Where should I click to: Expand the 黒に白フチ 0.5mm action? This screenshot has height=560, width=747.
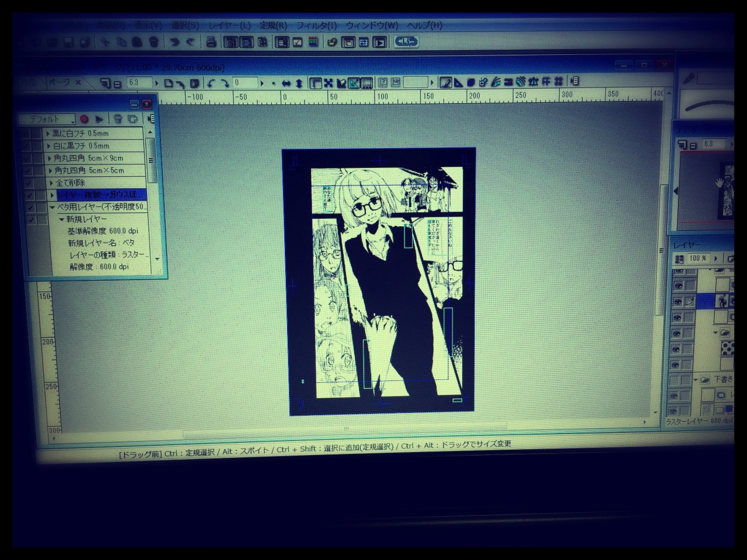48,134
